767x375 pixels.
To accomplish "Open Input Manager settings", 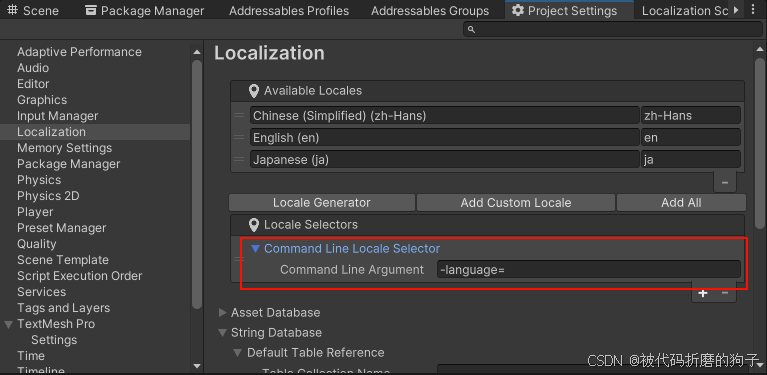I will [x=58, y=116].
